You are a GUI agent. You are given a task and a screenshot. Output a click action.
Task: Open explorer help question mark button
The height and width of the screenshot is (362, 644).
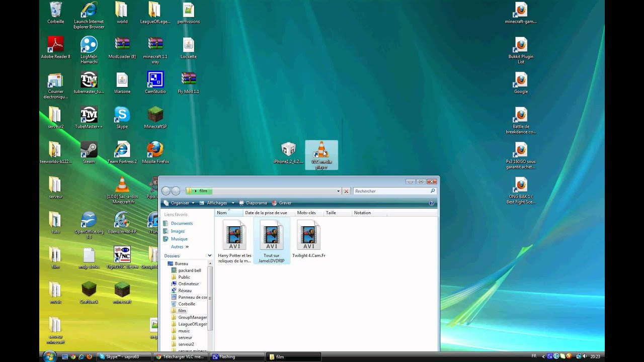click(431, 203)
